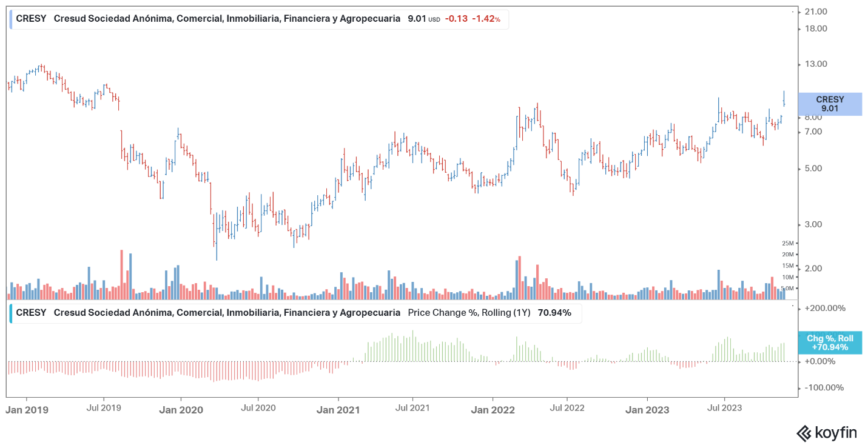
Task: Click the Jan 2020 date label
Action: (181, 410)
